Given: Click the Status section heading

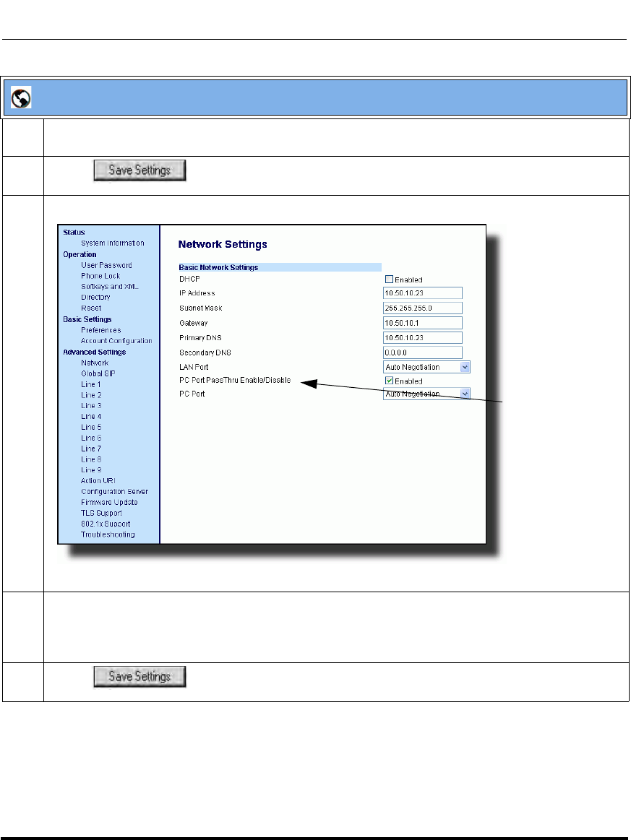Looking at the screenshot, I should click(x=74, y=232).
